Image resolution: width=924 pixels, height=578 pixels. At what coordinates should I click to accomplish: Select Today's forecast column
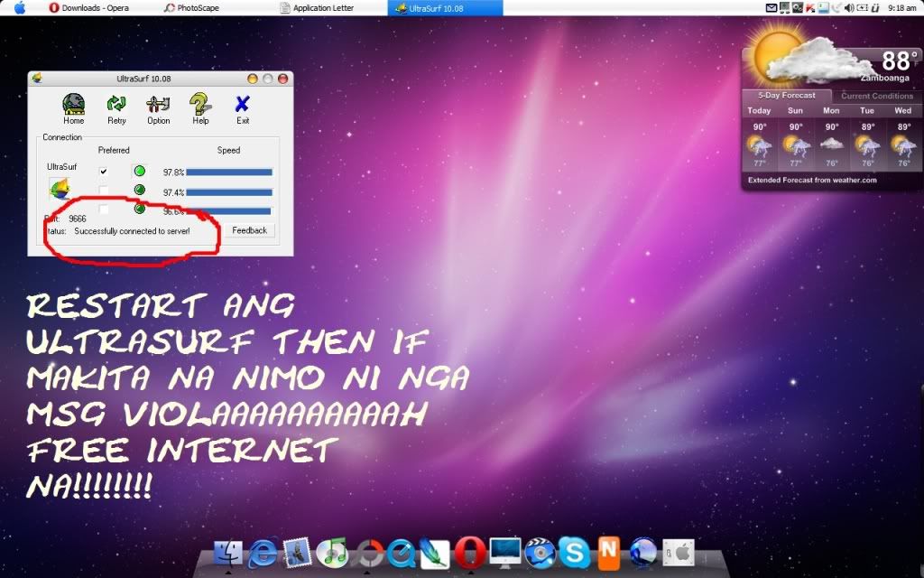[x=759, y=137]
